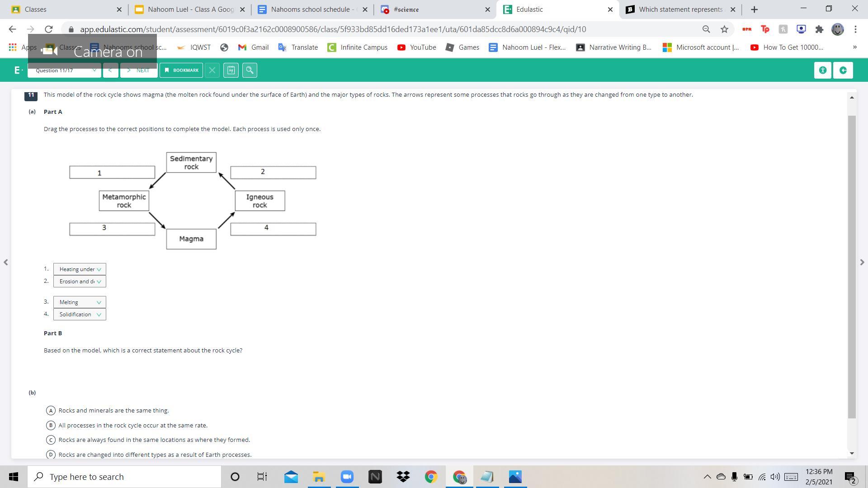
Task: Click the crossed-out answer eliminator icon
Action: point(212,70)
